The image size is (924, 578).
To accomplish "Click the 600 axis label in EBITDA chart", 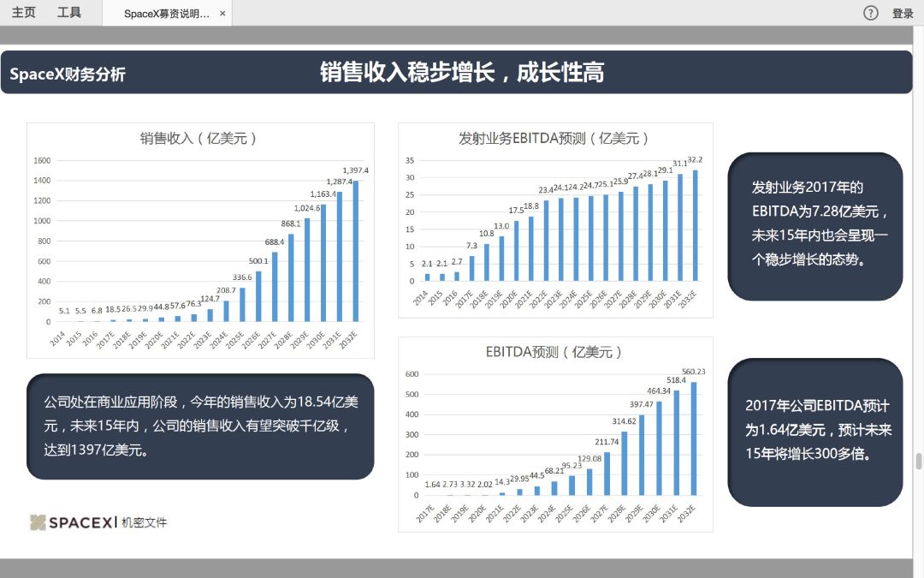I will coord(412,374).
